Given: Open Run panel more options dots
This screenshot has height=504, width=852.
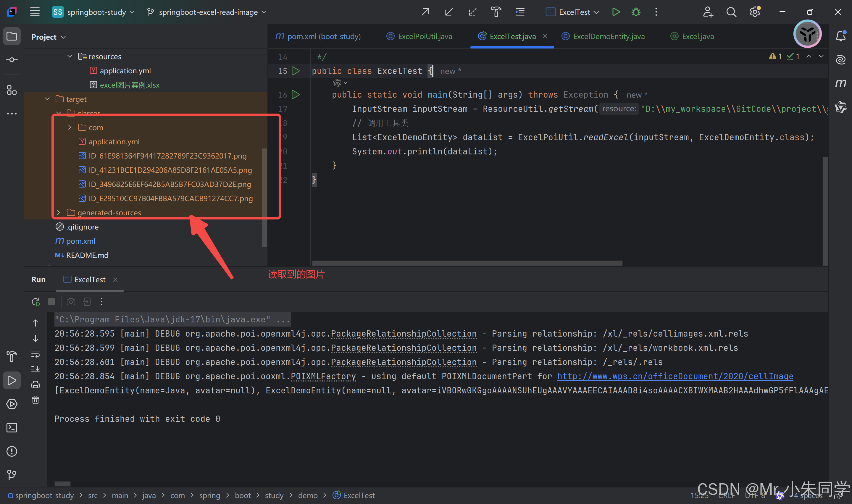Looking at the screenshot, I should point(101,302).
